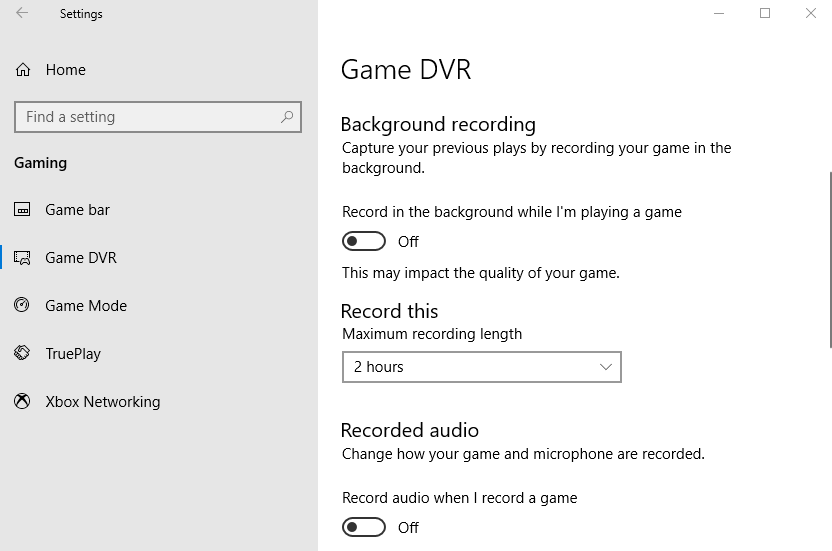Turn on Record audio when recording toggle
This screenshot has width=832, height=551.
pyautogui.click(x=363, y=527)
